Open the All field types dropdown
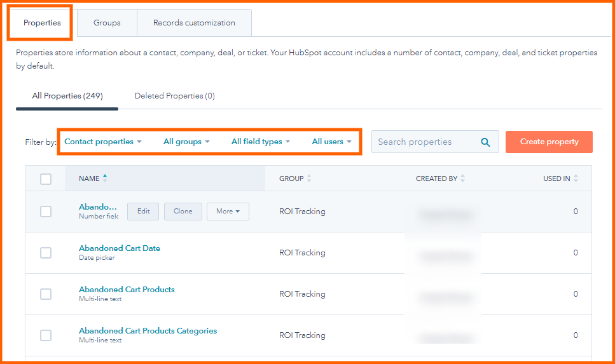The width and height of the screenshot is (615, 364). point(260,142)
